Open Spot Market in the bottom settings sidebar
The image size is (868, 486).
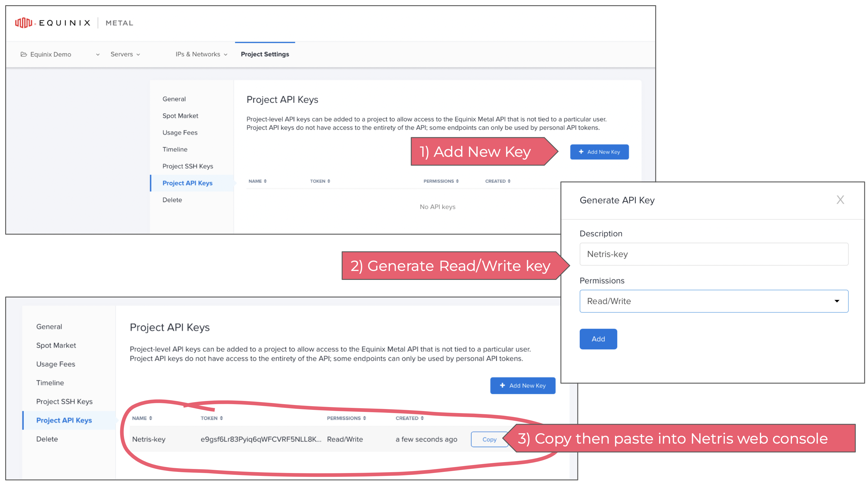tap(56, 345)
